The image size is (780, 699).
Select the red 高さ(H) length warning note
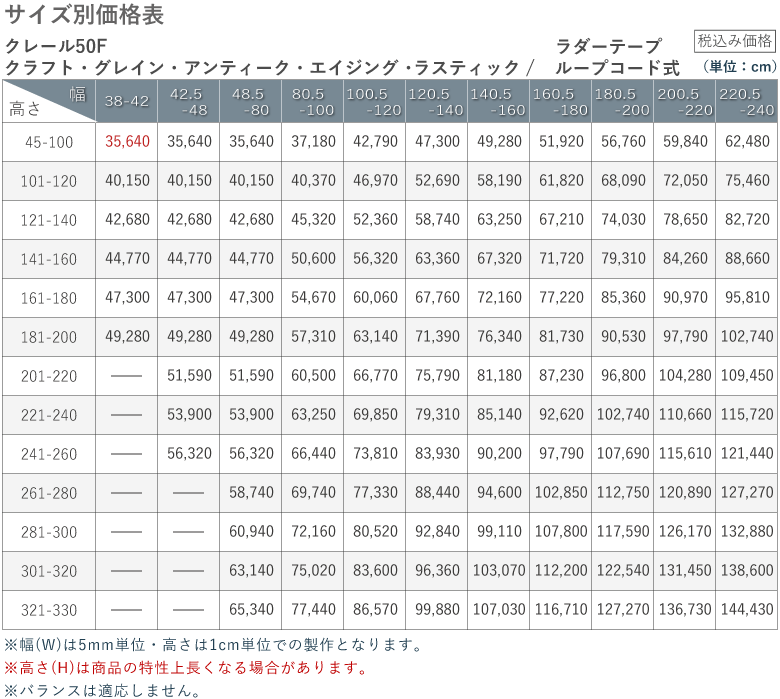coord(185,668)
